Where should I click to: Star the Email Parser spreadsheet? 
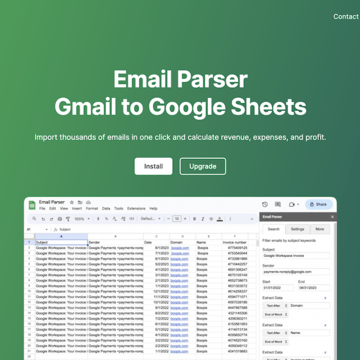pyautogui.click(x=71, y=202)
